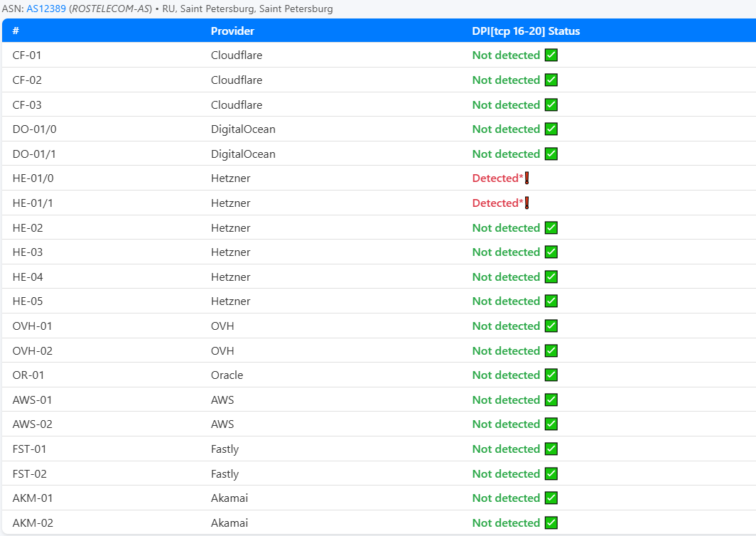
Task: Click the AWS provider cell in AWS-01 row
Action: (222, 400)
